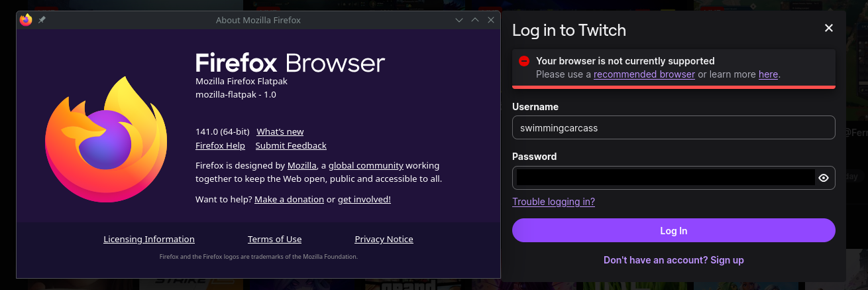
Task: Click the recommended browser link in the Twitch warning
Action: coord(644,74)
